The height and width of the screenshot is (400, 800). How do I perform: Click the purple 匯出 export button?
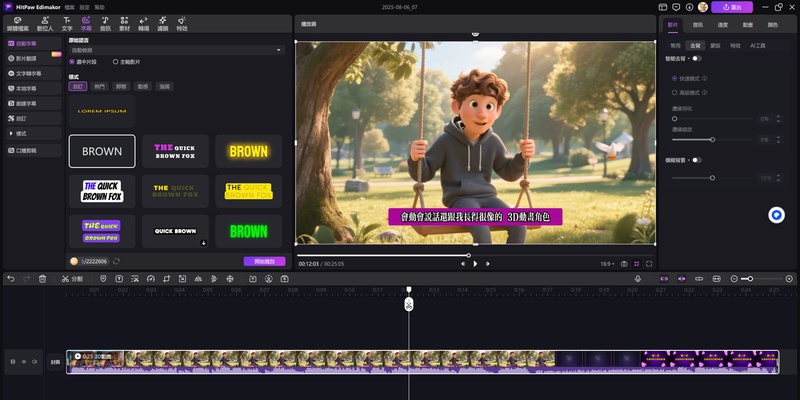(x=732, y=7)
